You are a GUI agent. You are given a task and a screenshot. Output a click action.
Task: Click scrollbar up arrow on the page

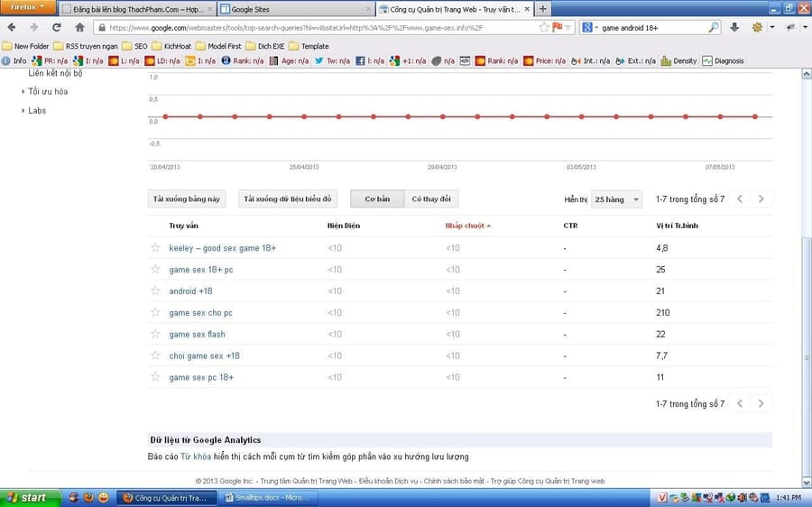(x=807, y=74)
